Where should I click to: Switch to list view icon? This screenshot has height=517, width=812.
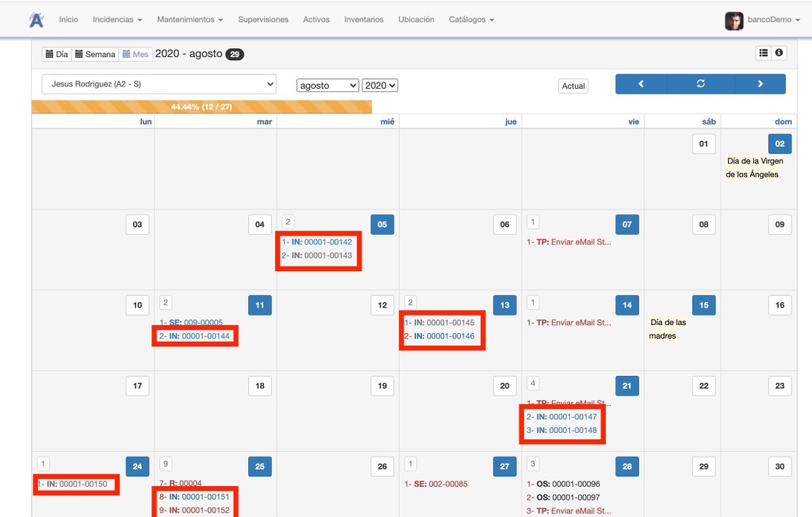pyautogui.click(x=764, y=53)
